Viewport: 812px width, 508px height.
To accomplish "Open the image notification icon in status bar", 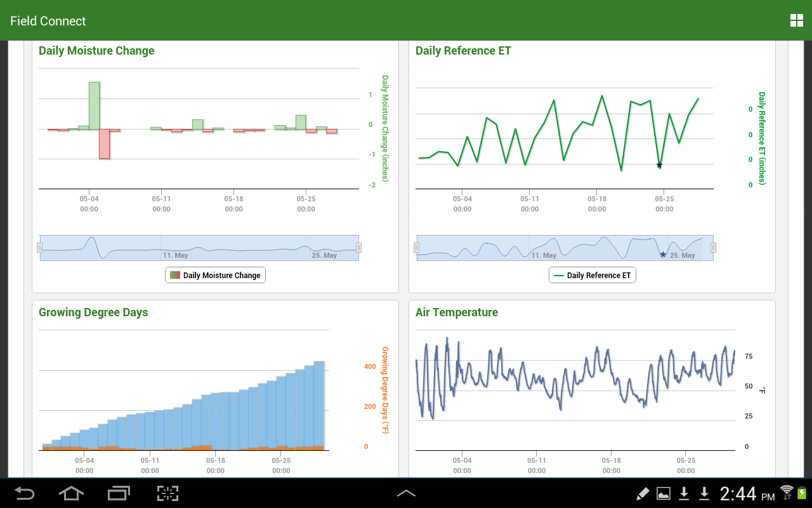I will [x=664, y=493].
